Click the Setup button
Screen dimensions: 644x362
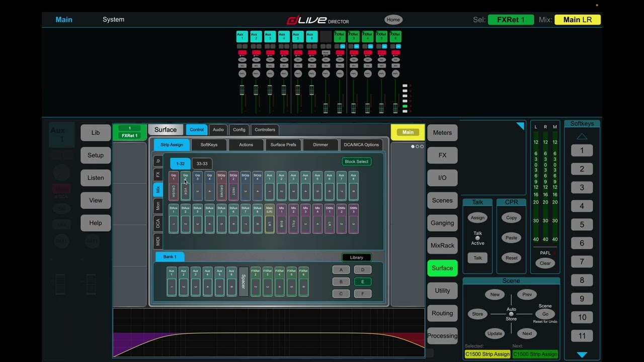tap(96, 155)
